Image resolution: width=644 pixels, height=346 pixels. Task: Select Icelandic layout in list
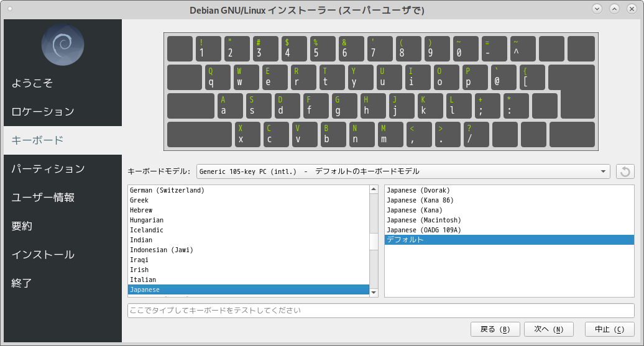[x=249, y=230]
